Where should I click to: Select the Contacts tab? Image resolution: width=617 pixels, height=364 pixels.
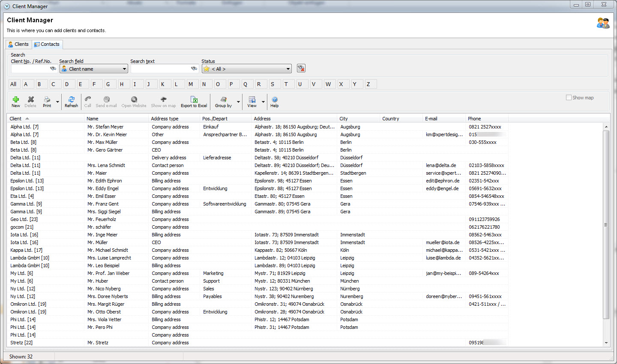pyautogui.click(x=47, y=44)
